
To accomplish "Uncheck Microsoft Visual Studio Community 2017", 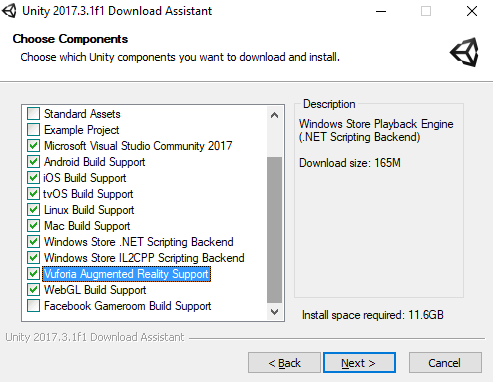I will click(x=33, y=146).
